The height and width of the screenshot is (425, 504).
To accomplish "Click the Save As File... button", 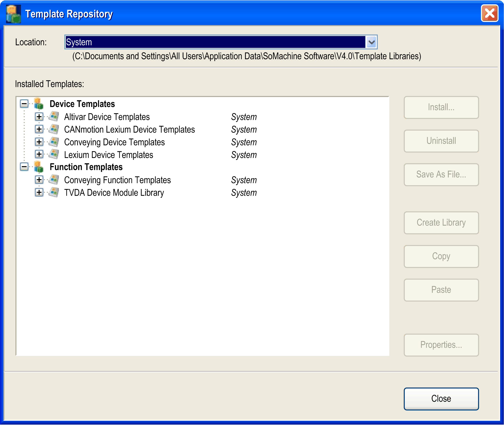I will (441, 175).
